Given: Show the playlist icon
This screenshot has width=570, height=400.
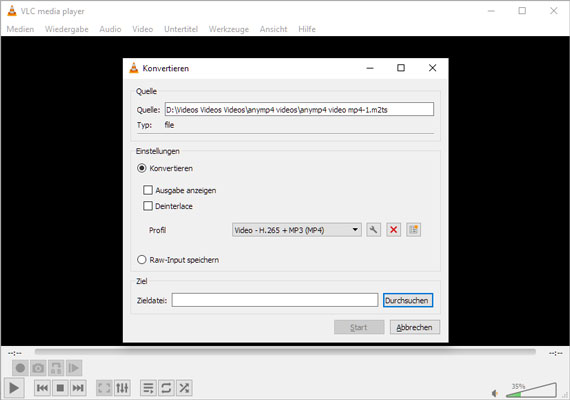Looking at the screenshot, I should click(x=148, y=388).
